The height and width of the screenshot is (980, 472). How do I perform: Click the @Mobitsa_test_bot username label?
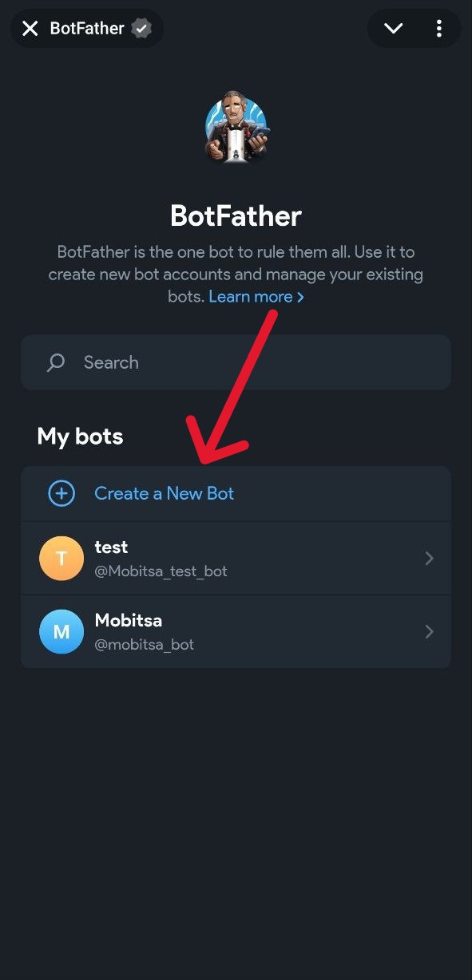(161, 571)
